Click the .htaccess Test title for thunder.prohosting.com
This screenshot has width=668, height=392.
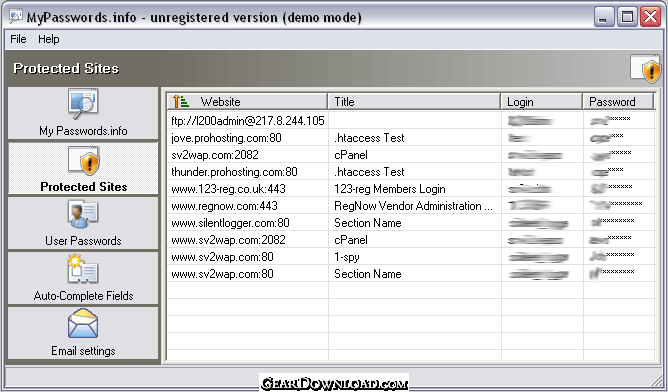[369, 172]
